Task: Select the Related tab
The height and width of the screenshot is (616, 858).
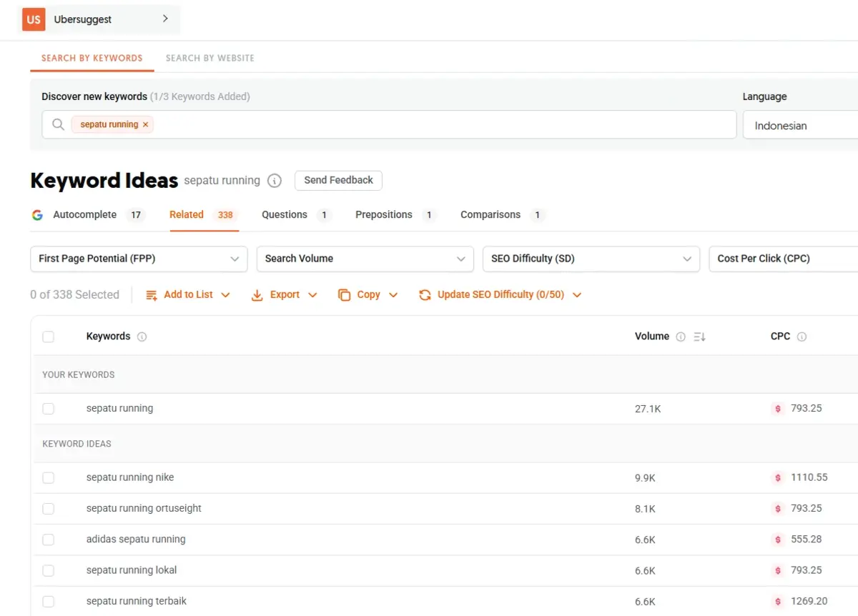Action: click(x=203, y=215)
